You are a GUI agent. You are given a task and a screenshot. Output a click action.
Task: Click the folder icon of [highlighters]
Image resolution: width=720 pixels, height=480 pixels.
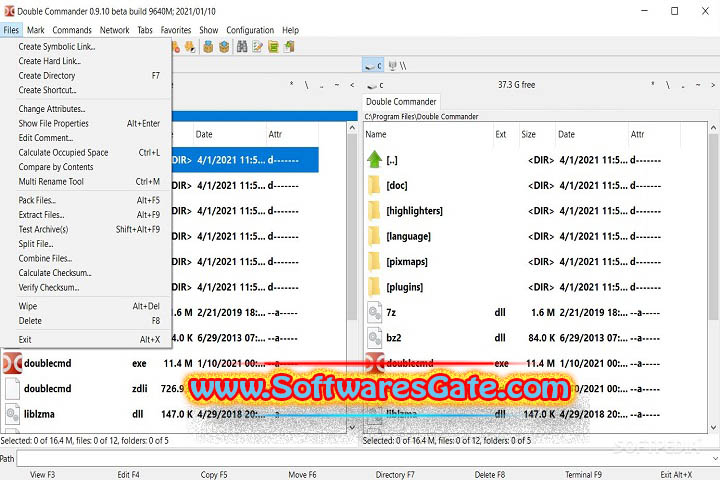click(375, 211)
